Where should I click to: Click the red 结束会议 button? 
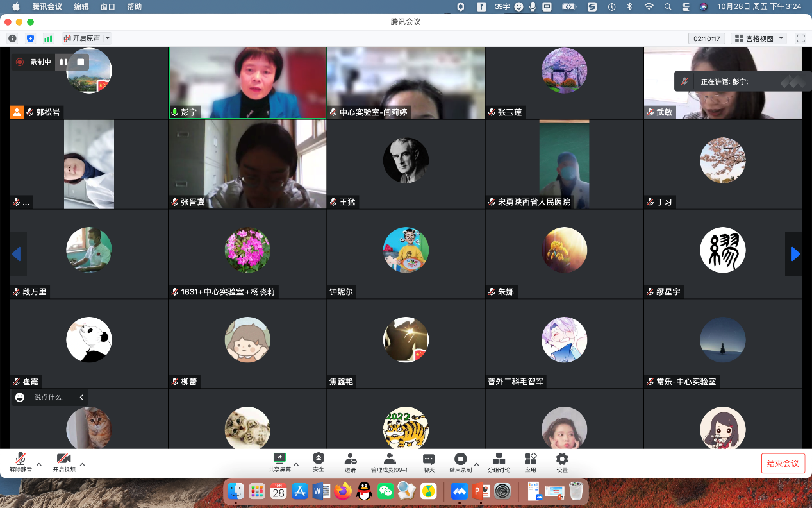(x=783, y=464)
